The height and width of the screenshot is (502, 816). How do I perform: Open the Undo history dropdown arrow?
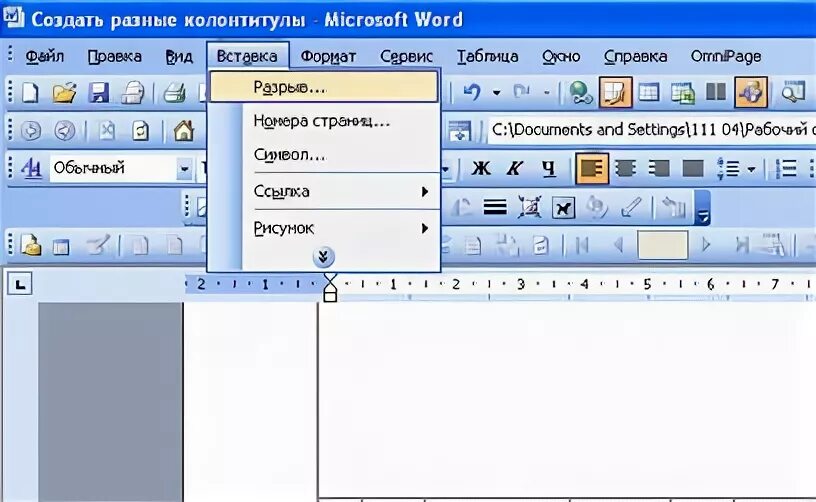[x=497, y=93]
